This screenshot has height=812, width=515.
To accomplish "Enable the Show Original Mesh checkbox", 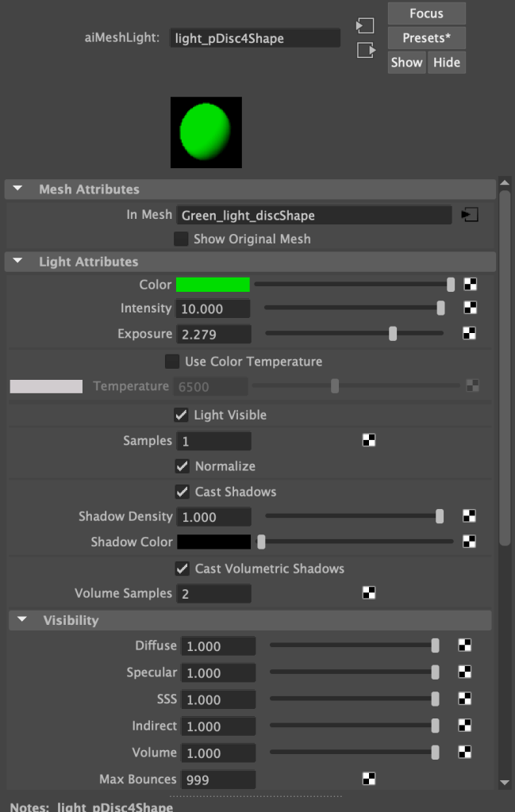I will (x=181, y=239).
